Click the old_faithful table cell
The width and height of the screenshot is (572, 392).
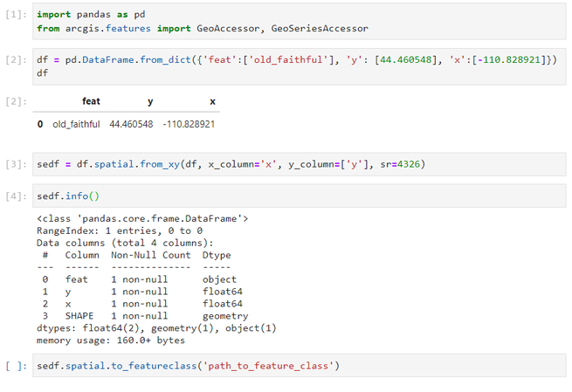point(76,125)
